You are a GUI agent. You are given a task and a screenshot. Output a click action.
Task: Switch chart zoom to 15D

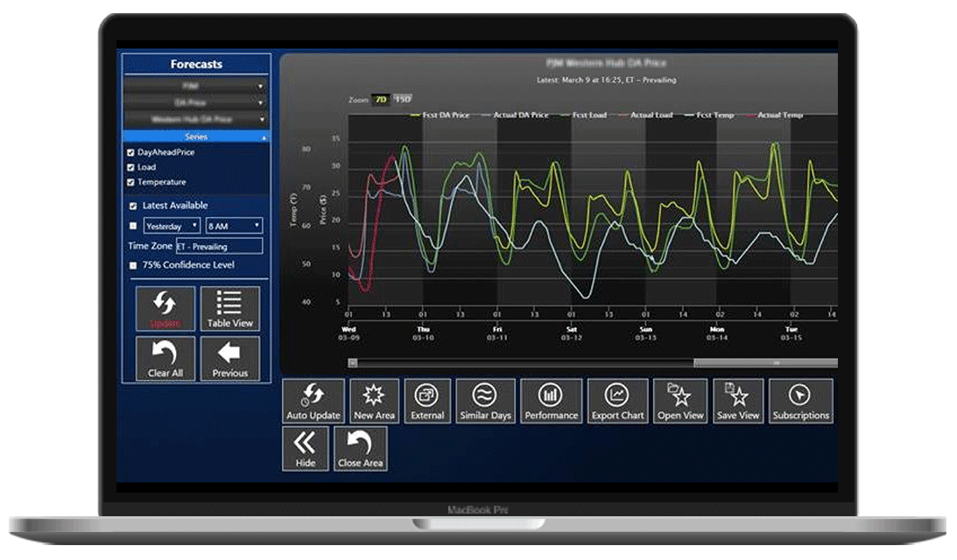(402, 99)
